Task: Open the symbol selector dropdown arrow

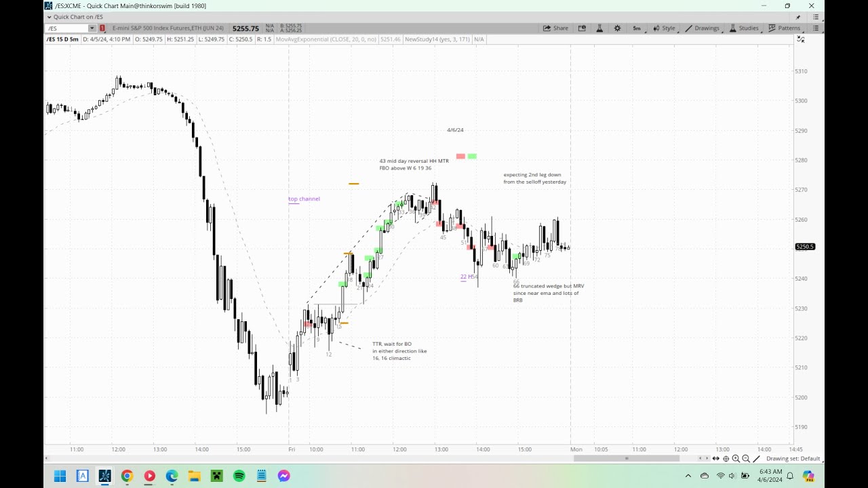Action: 92,28
